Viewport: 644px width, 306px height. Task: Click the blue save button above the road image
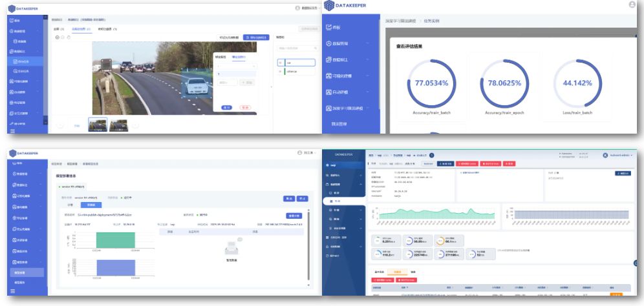point(255,37)
